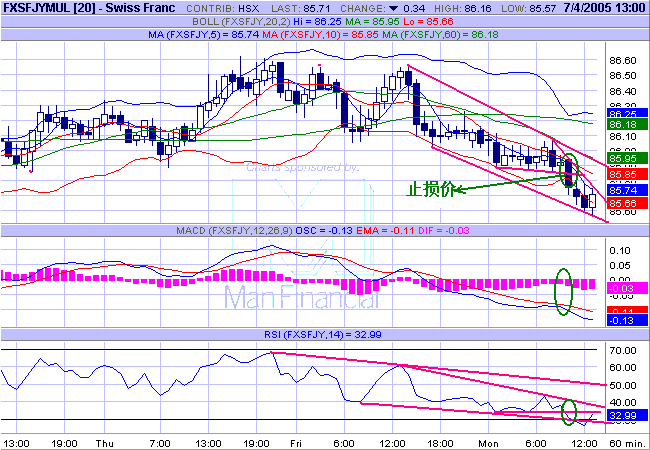Image resolution: width=650 pixels, height=450 pixels.
Task: Click the CONTRIB: HSX field
Action: point(223,9)
